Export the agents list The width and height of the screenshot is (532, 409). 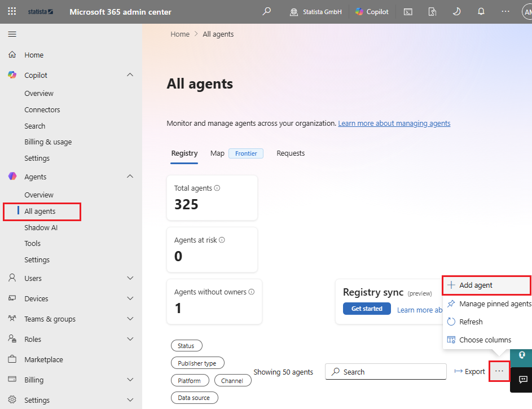[x=469, y=371]
